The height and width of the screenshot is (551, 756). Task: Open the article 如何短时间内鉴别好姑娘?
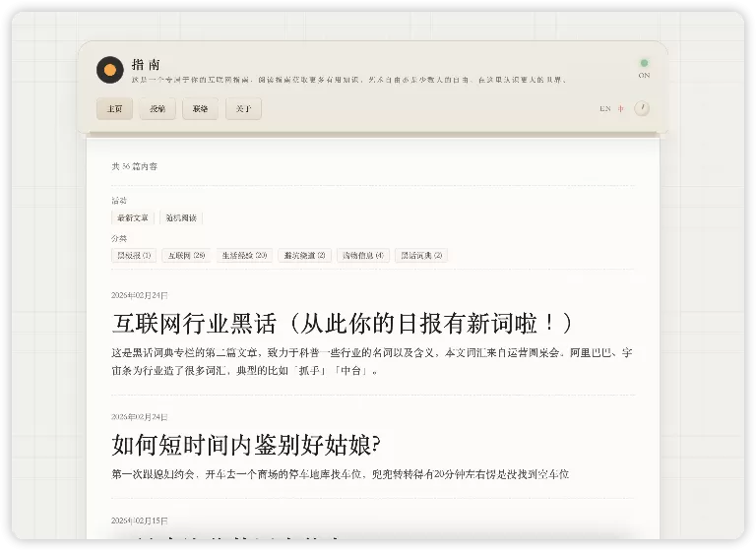[x=246, y=445]
